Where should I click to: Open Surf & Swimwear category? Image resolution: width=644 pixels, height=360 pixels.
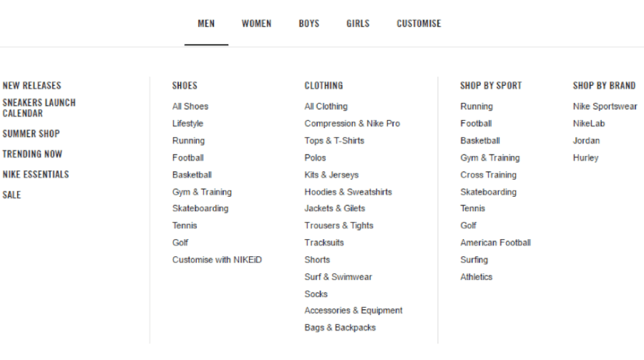(338, 277)
